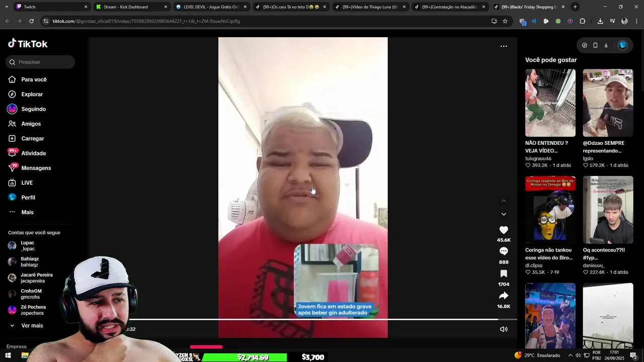Open the Coringa não tankou video thumbnail
The image size is (644, 362).
(x=550, y=210)
